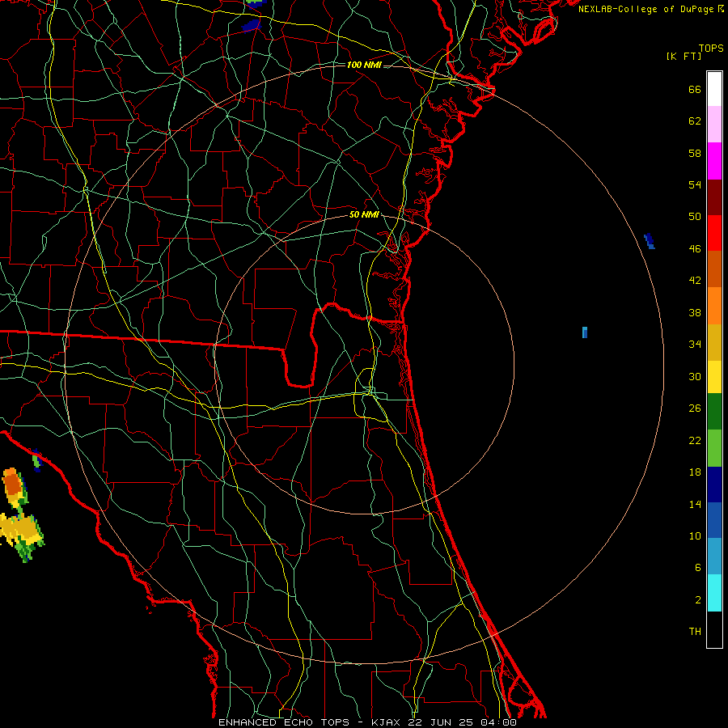Click the "50 NMI" range ring label

(364, 214)
